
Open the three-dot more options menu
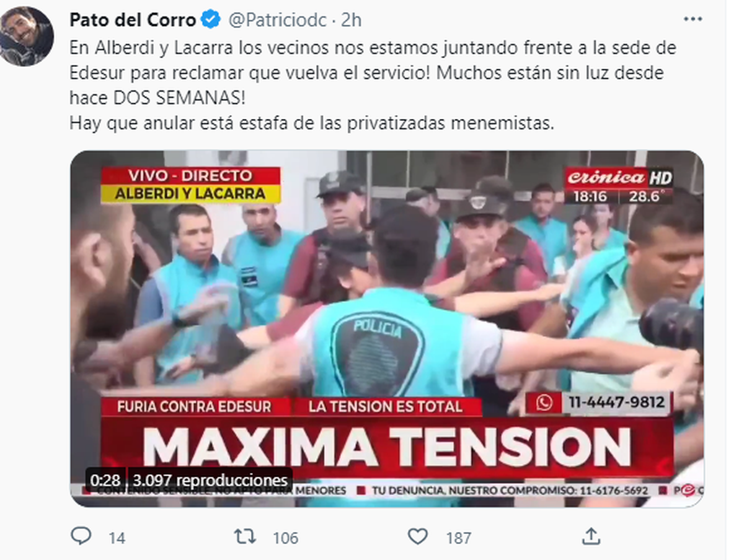(x=693, y=19)
